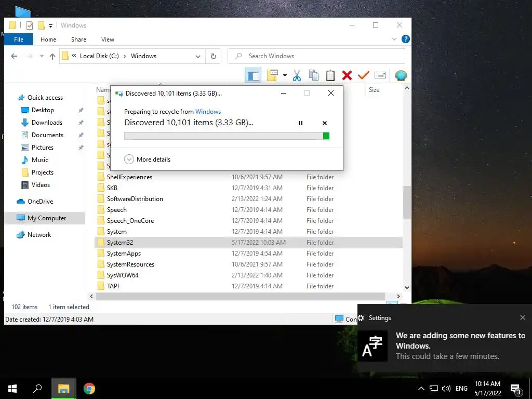The height and width of the screenshot is (399, 532).
Task: Expand the ribbon with the chevron
Action: pyautogui.click(x=394, y=39)
